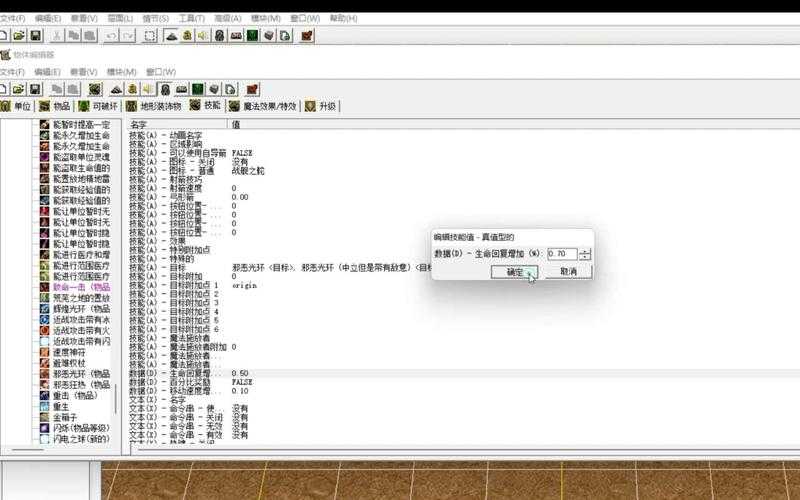Open 模块(M) menu in Object Editor menu bar
The height and width of the screenshot is (500, 800).
click(x=121, y=72)
